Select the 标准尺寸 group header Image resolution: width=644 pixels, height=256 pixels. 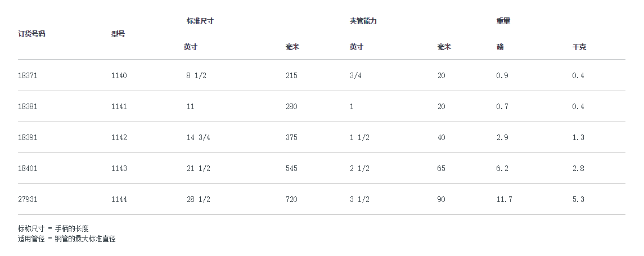pos(200,21)
